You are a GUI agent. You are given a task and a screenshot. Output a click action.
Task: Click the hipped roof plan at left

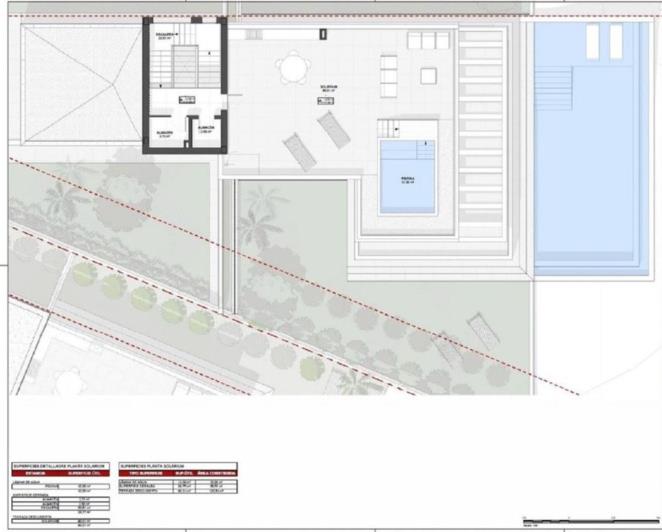tap(81, 83)
